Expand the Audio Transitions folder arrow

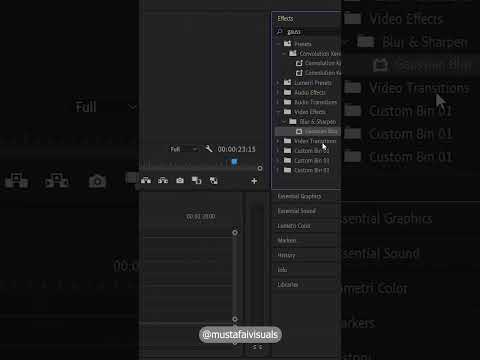pyautogui.click(x=278, y=102)
